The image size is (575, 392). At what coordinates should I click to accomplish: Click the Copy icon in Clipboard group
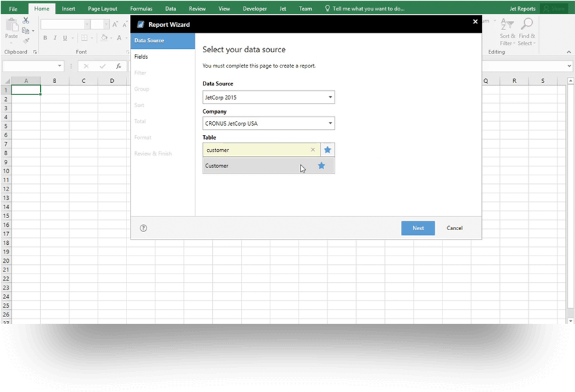click(25, 31)
